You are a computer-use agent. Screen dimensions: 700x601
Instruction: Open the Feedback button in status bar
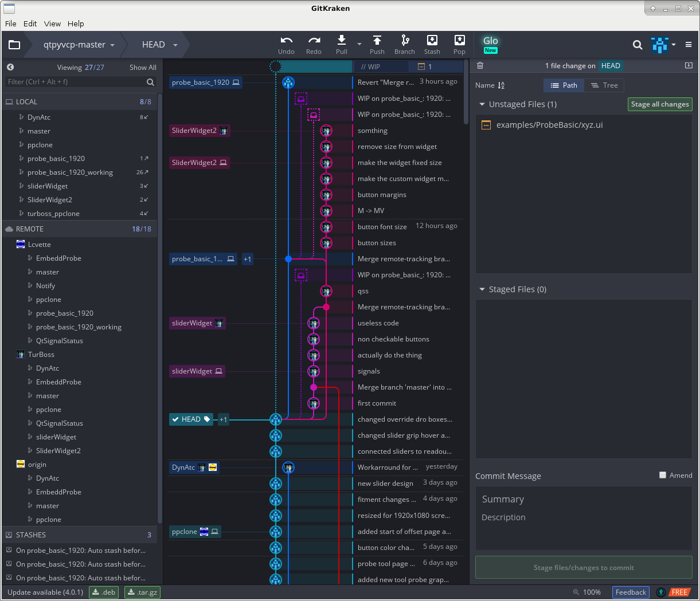coord(631,592)
